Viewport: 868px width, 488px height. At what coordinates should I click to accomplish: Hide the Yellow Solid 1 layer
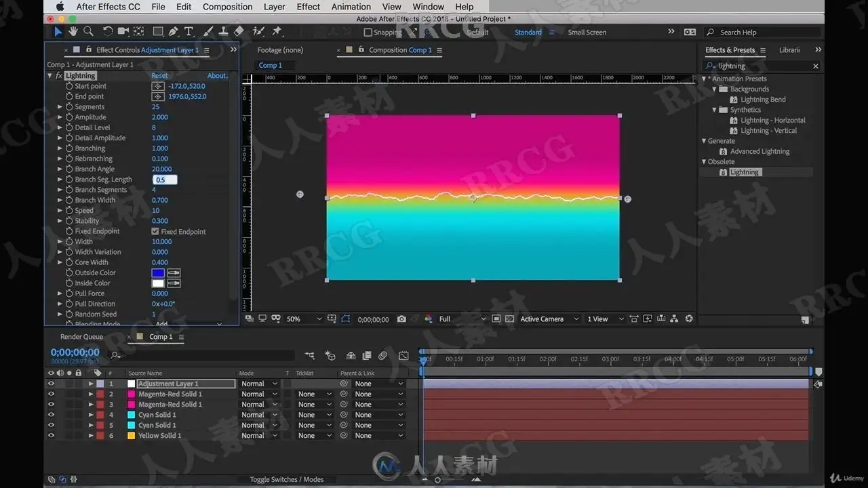coord(51,435)
